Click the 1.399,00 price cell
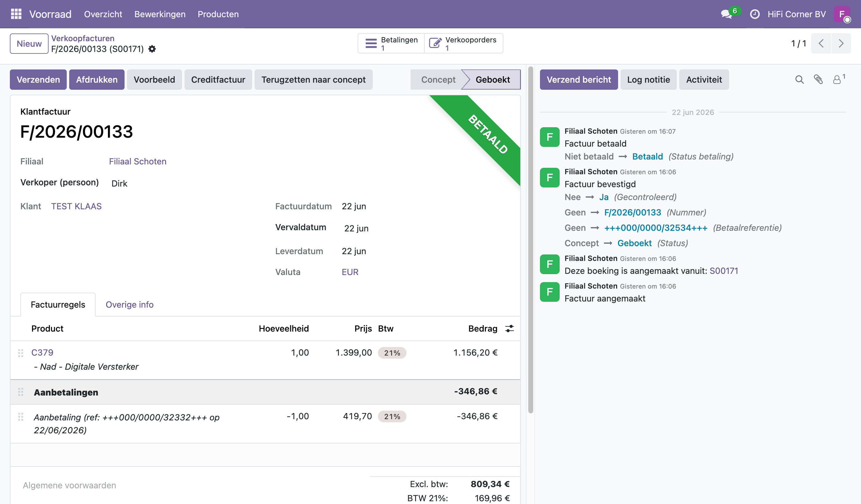Viewport: 861px width, 504px height. pyautogui.click(x=354, y=352)
